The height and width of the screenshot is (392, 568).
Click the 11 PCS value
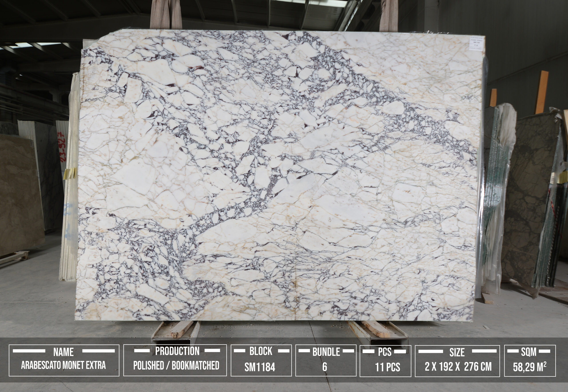(388, 367)
